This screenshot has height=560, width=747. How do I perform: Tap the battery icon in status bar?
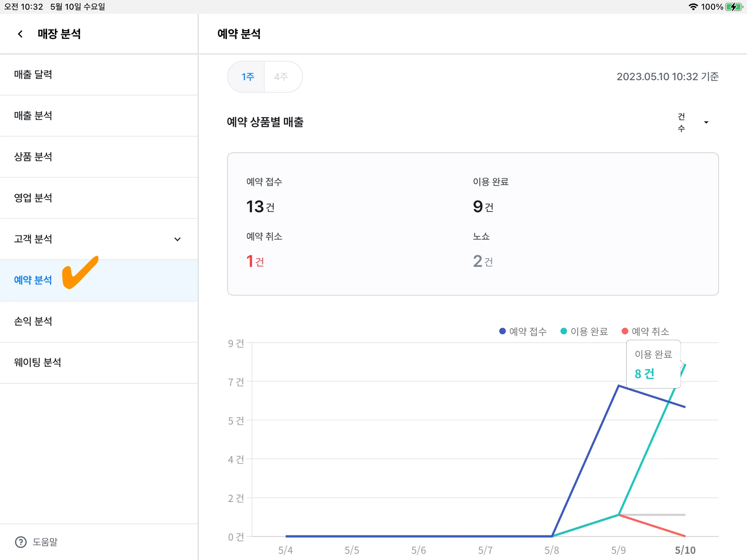[x=734, y=7]
